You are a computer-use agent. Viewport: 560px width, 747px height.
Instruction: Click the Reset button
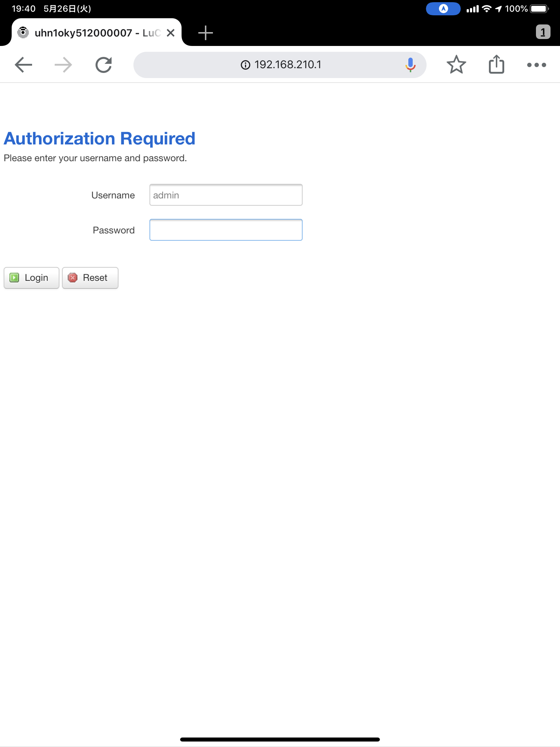tap(90, 278)
